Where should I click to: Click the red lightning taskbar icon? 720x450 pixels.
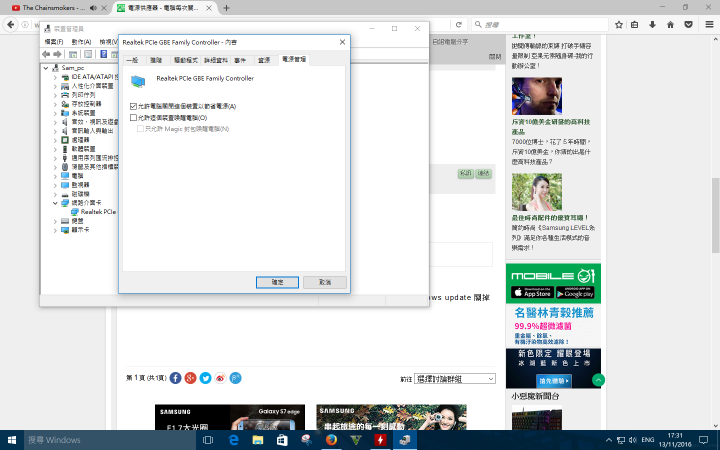point(380,440)
